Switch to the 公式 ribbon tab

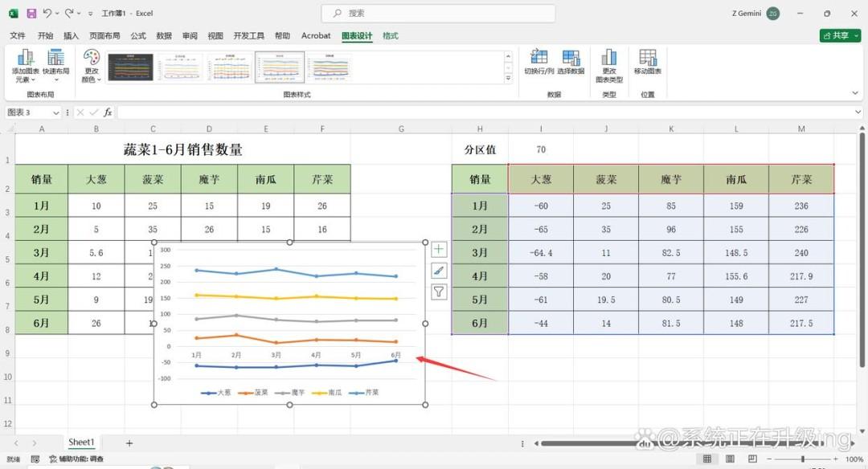click(138, 35)
